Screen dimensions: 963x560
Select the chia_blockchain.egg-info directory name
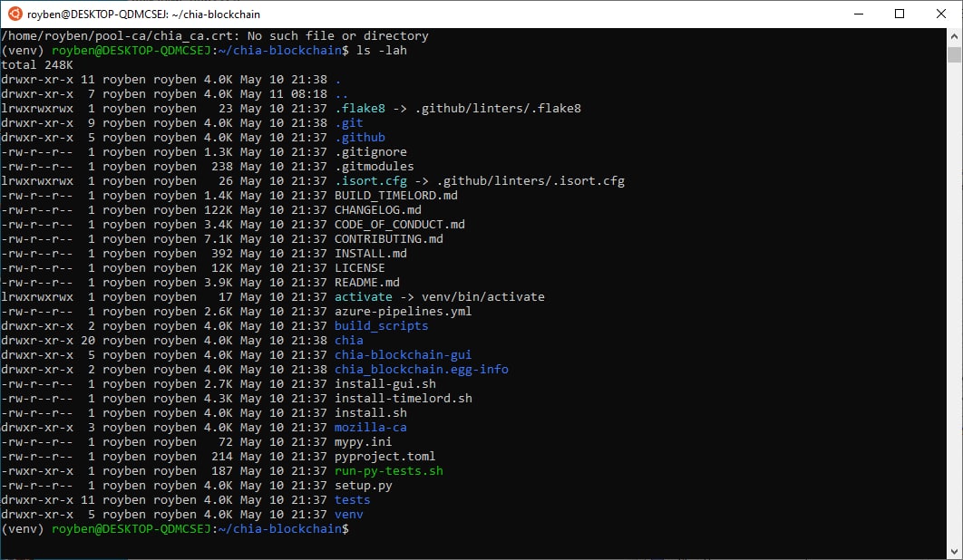click(422, 369)
